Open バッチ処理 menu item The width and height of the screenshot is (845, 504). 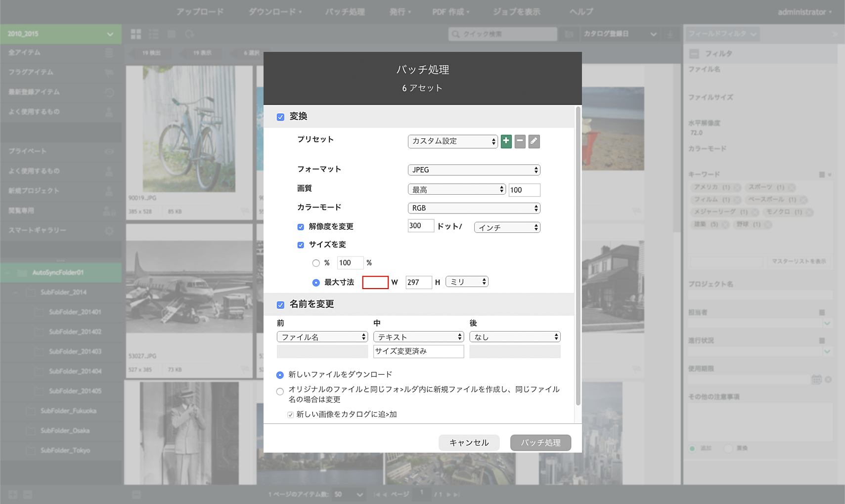345,11
